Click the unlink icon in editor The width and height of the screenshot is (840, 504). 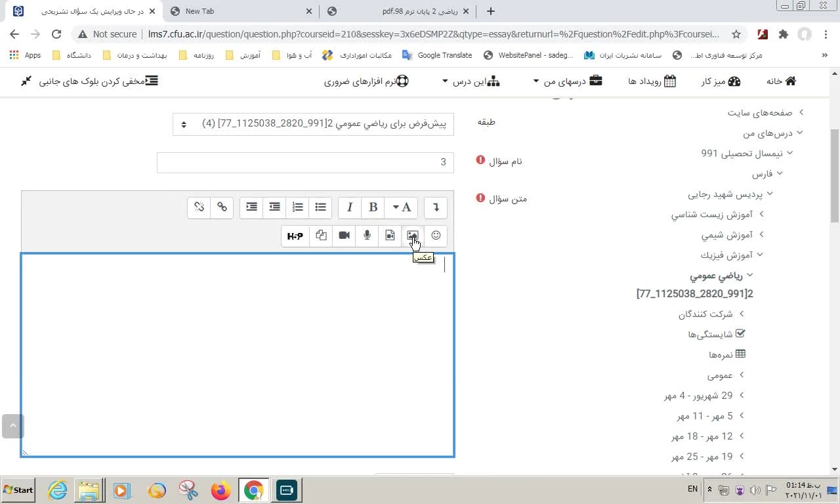[x=199, y=207]
